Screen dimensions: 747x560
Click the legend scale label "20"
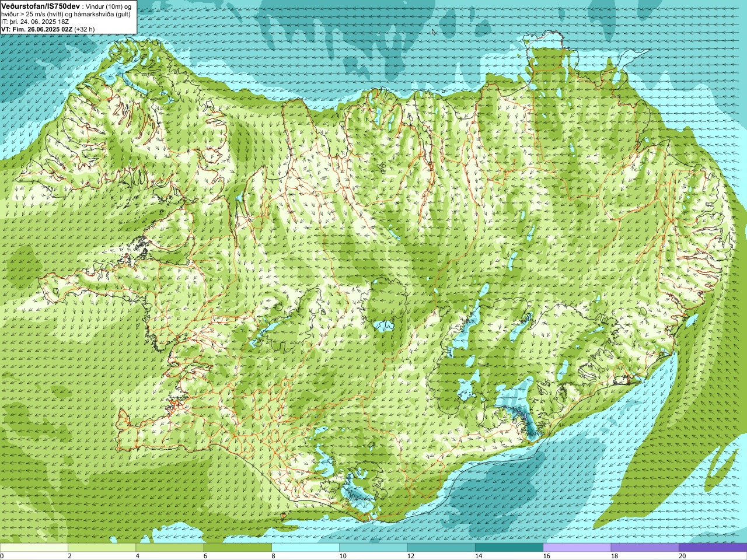coord(682,556)
